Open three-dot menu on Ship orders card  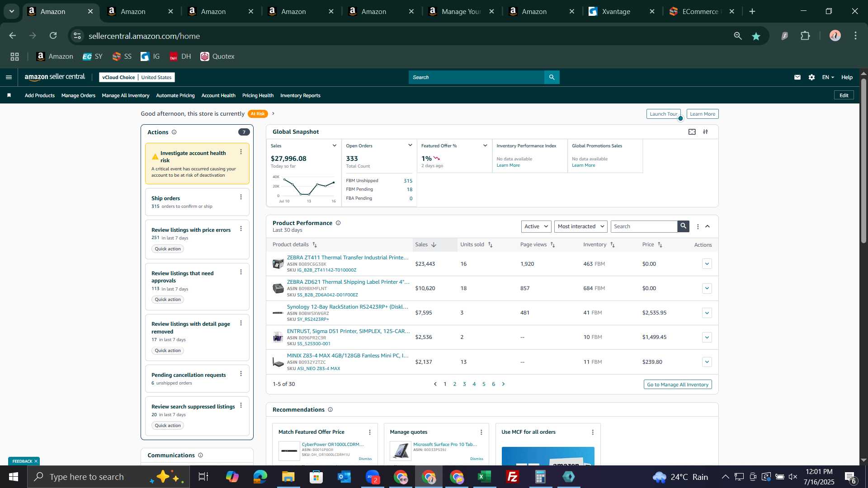[x=241, y=197]
